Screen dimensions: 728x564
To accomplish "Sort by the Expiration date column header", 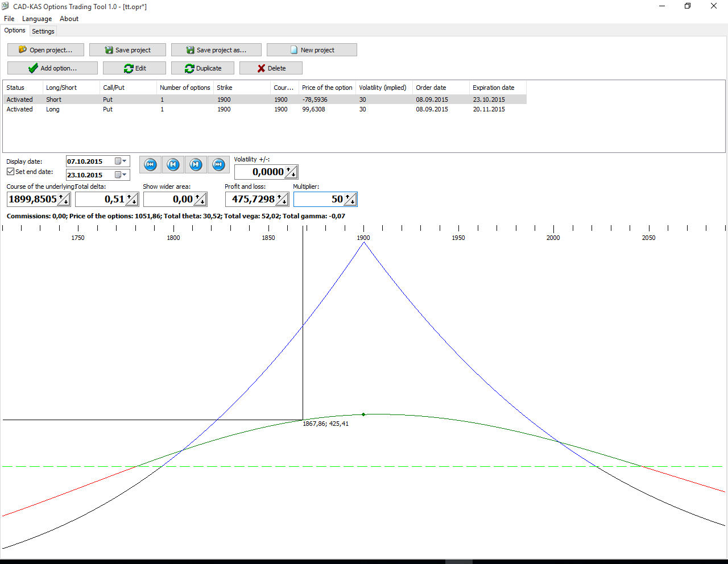I will coord(493,88).
